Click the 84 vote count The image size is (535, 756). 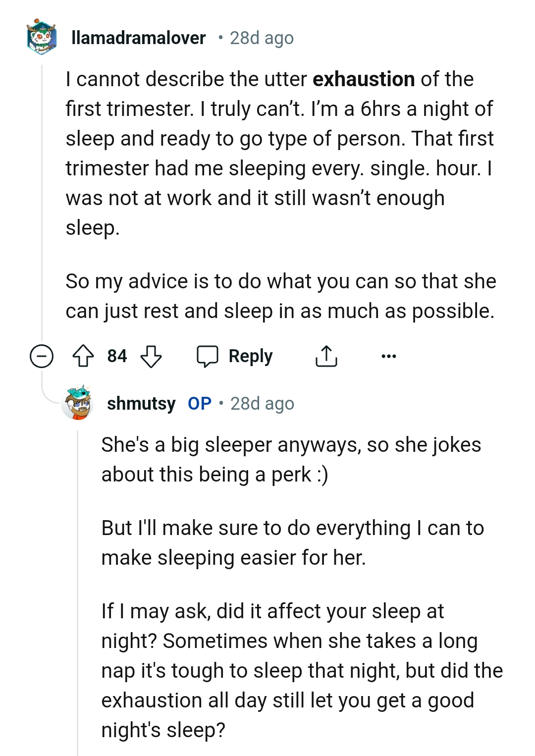coord(117,355)
